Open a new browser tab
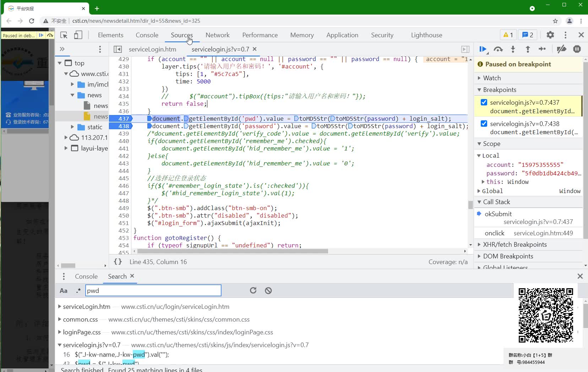 97,8
